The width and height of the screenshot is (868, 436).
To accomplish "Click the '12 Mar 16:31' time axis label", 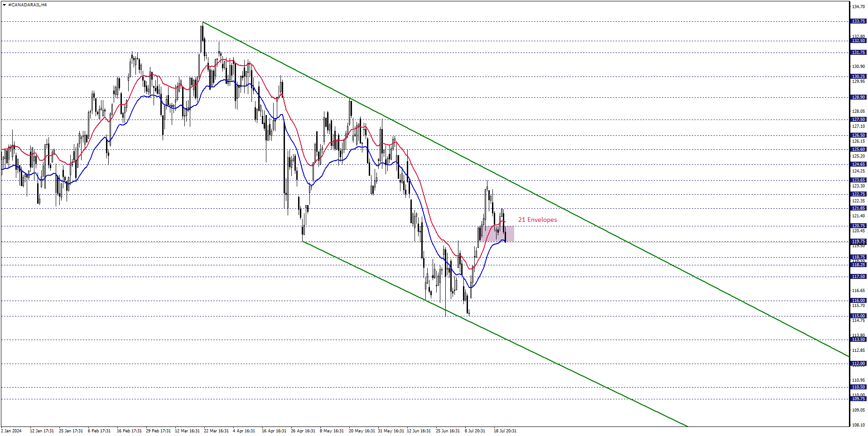I will coord(187,431).
